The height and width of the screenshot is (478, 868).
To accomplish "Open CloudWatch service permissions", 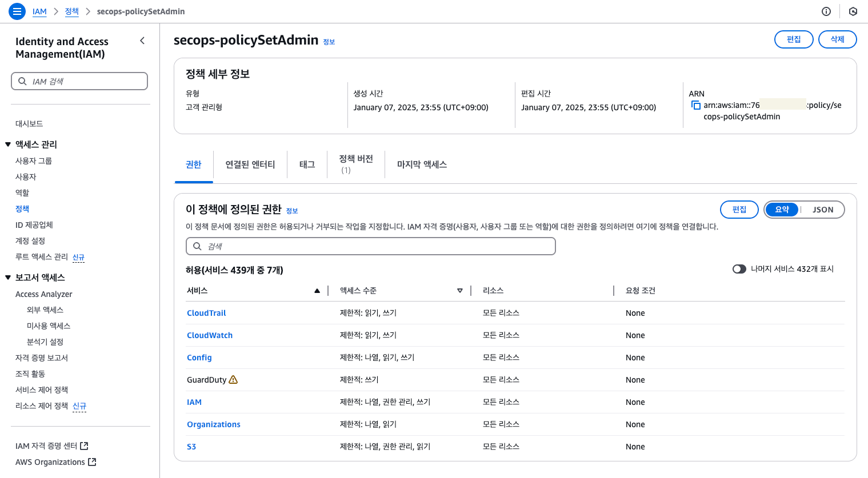I will click(x=210, y=335).
